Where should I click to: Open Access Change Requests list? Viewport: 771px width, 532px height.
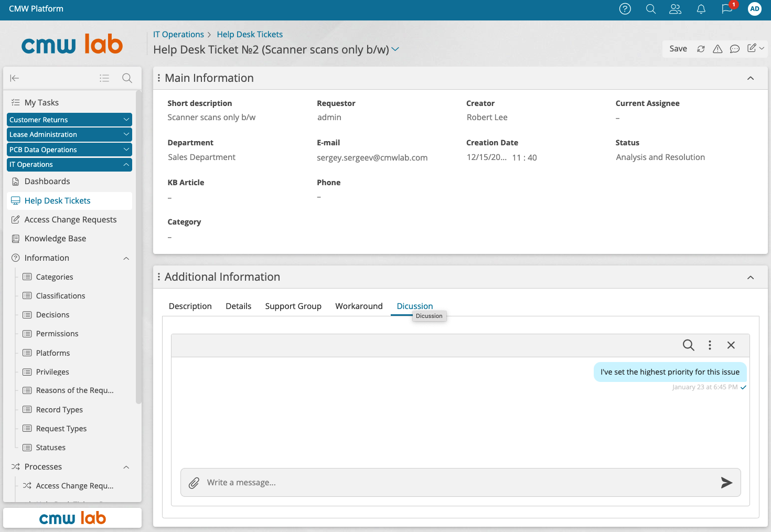[70, 220]
